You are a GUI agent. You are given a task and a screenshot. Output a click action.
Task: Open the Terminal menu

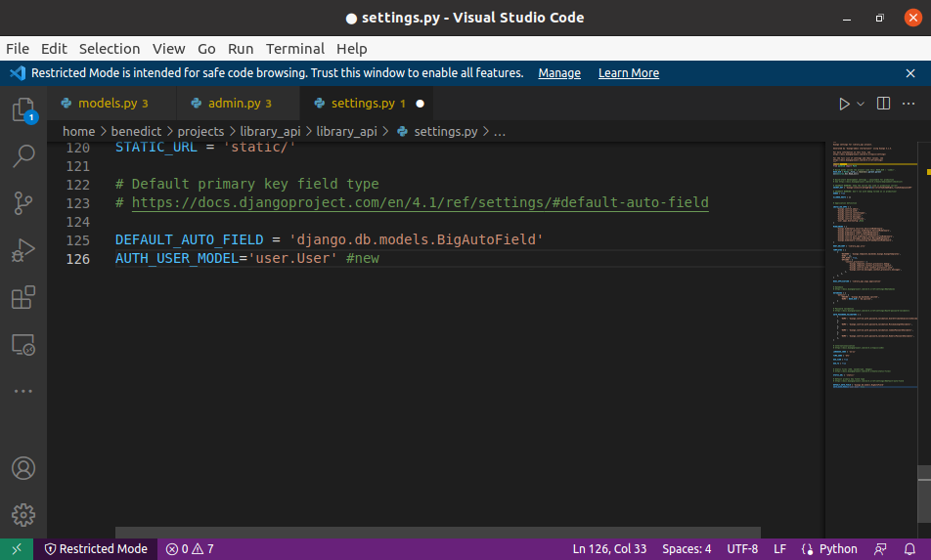click(295, 49)
